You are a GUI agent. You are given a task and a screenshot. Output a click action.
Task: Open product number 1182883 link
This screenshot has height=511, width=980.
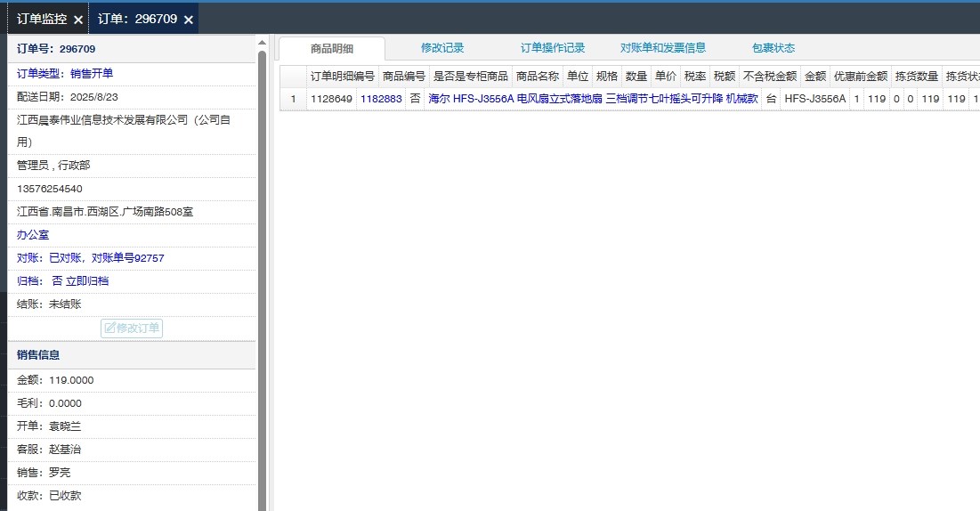381,99
